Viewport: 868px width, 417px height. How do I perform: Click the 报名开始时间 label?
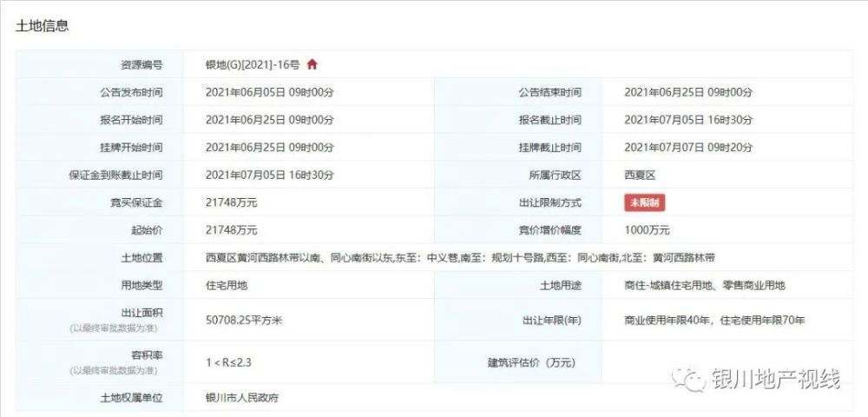click(131, 120)
